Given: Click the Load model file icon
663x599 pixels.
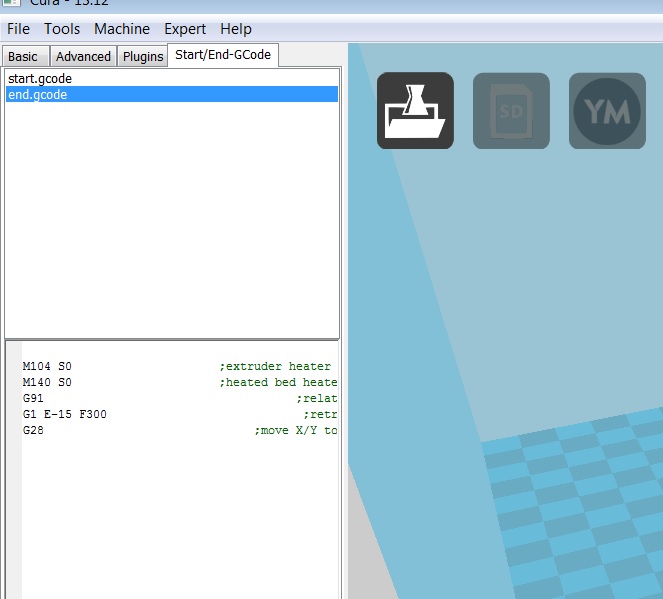Looking at the screenshot, I should point(415,111).
